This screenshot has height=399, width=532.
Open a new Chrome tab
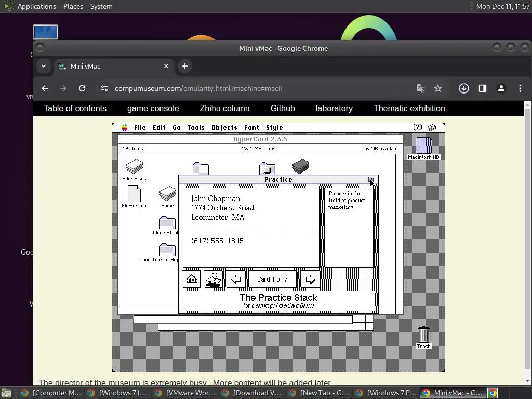point(185,66)
